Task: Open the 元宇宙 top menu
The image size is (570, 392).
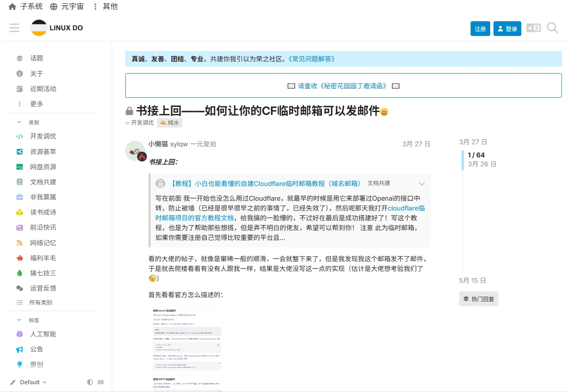Action: coord(67,7)
